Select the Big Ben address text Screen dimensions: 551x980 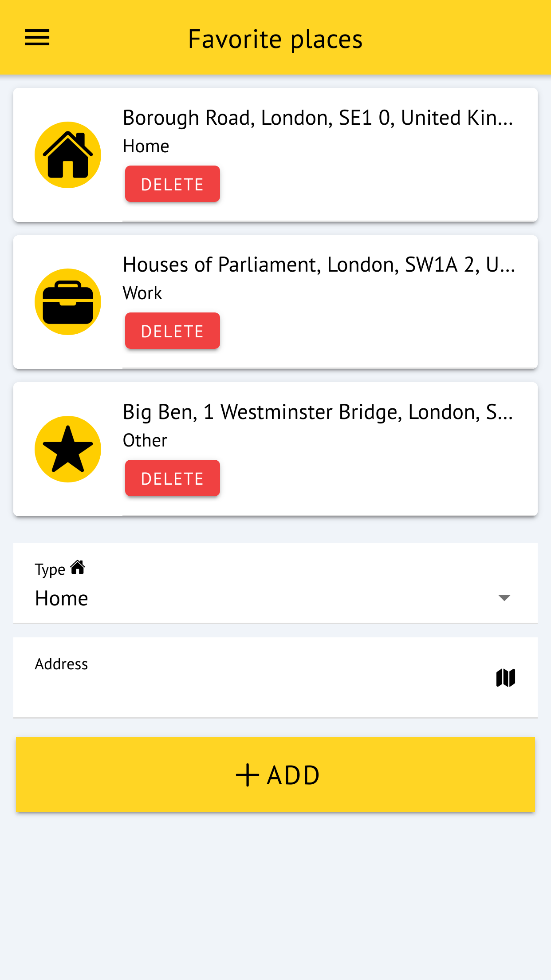318,412
